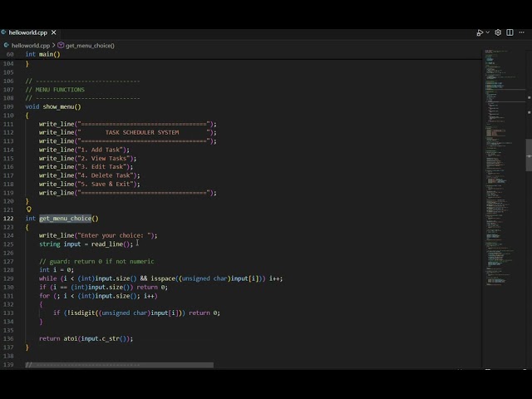Click the for loop statement on line 131

(x=98, y=296)
